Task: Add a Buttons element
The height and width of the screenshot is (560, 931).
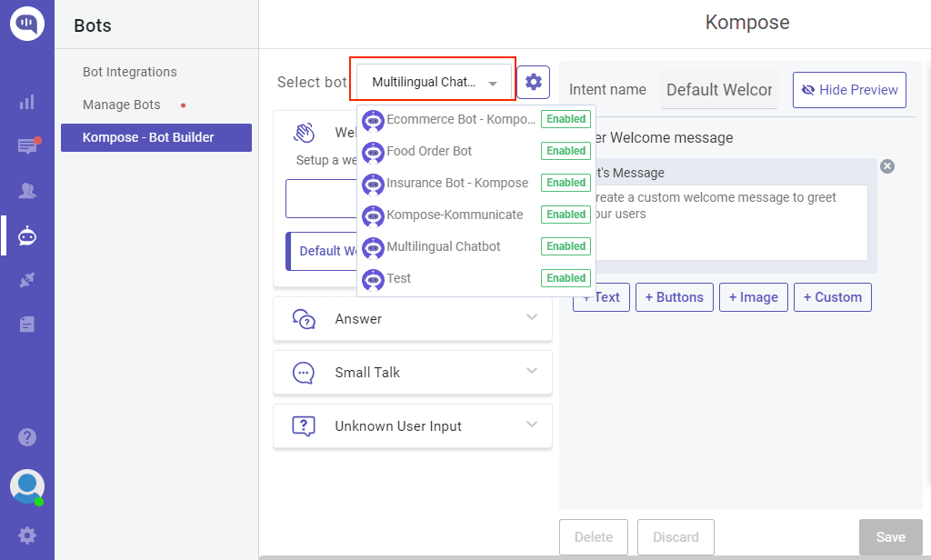Action: (x=674, y=297)
